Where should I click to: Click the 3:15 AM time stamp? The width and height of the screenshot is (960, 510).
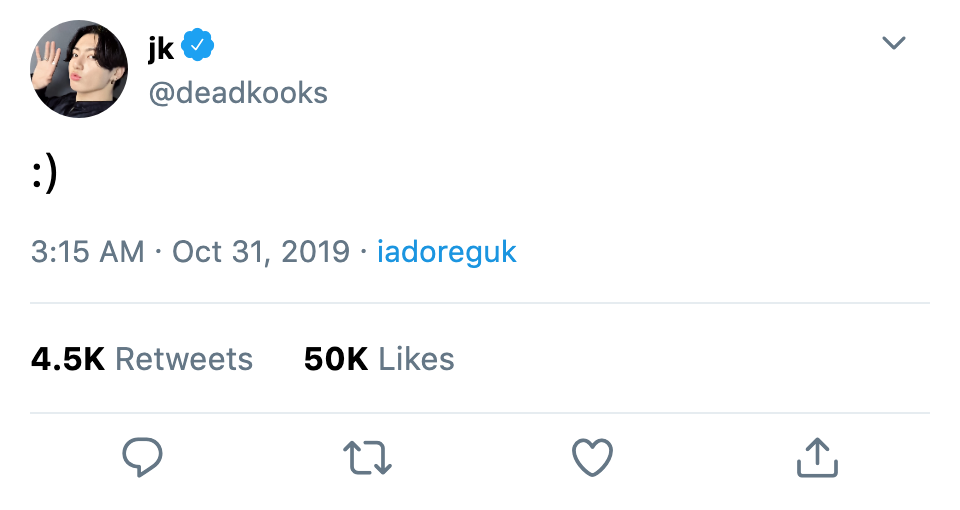[x=88, y=252]
